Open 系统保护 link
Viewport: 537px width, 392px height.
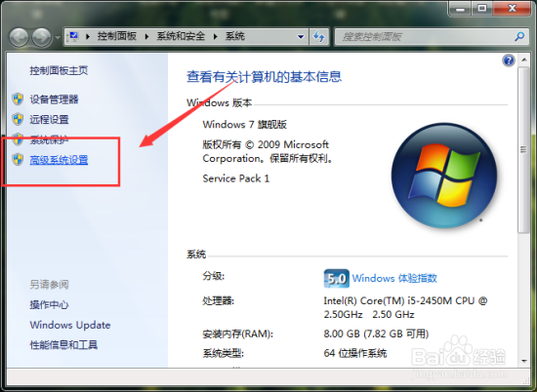pos(50,139)
